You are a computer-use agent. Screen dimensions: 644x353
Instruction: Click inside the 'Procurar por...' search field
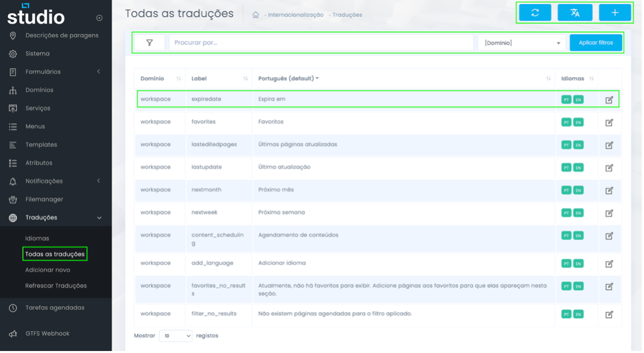click(x=321, y=42)
